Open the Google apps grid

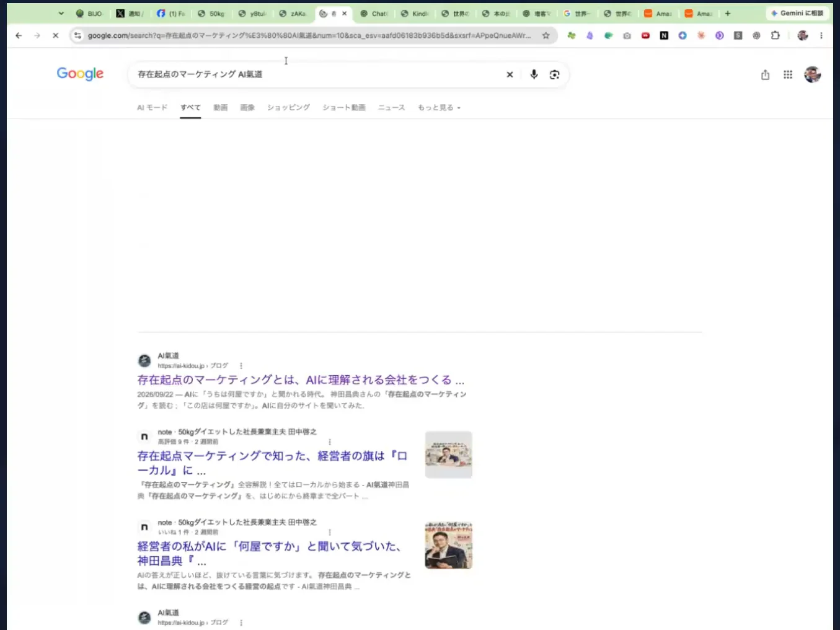pyautogui.click(x=788, y=74)
